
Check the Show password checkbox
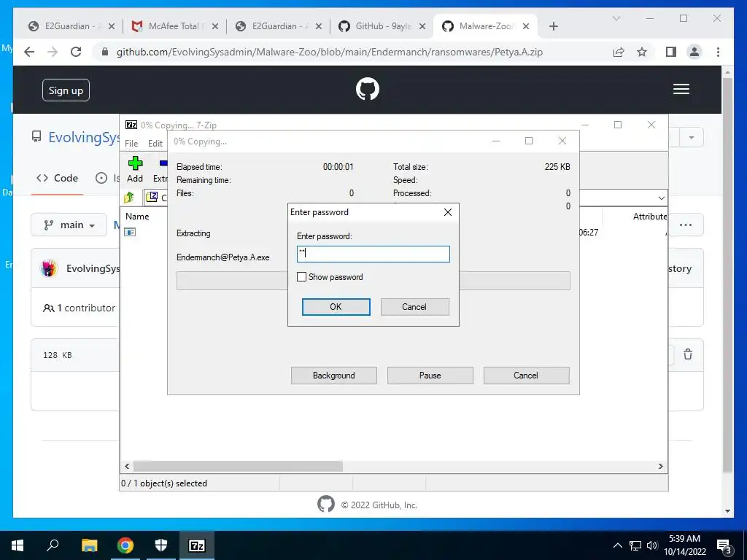coord(301,276)
